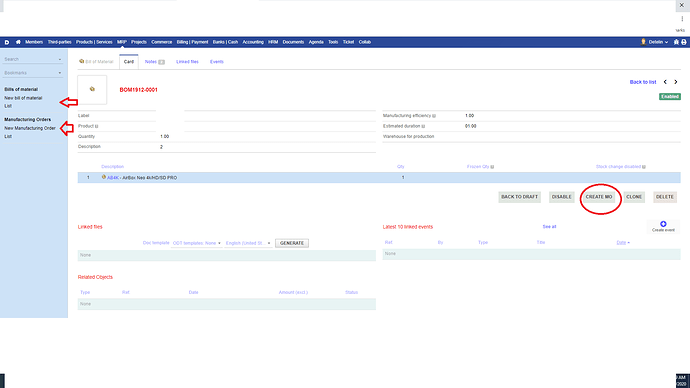
Task: Click the GENERATE button
Action: tap(292, 243)
